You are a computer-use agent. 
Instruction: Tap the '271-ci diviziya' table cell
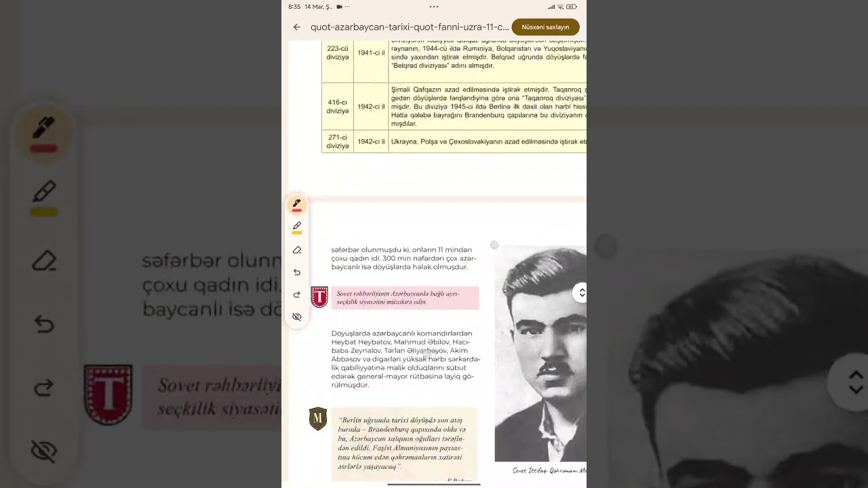[x=337, y=142]
